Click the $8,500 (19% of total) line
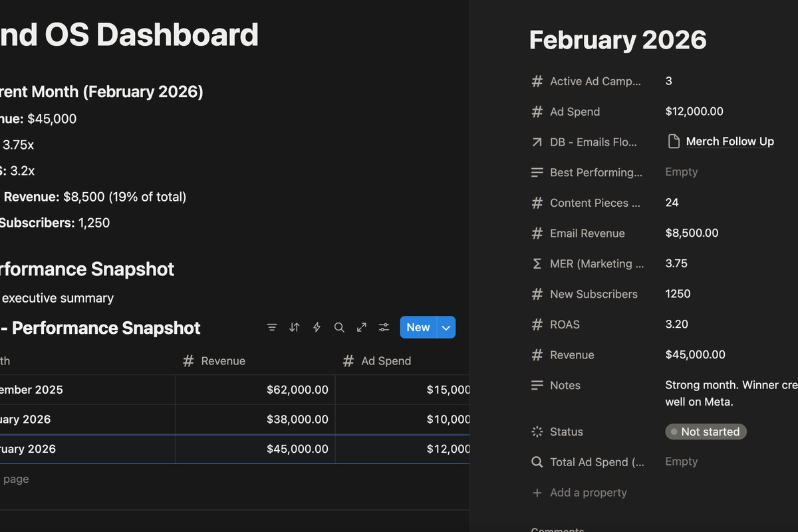Screen dimensions: 798x532 pos(93,197)
